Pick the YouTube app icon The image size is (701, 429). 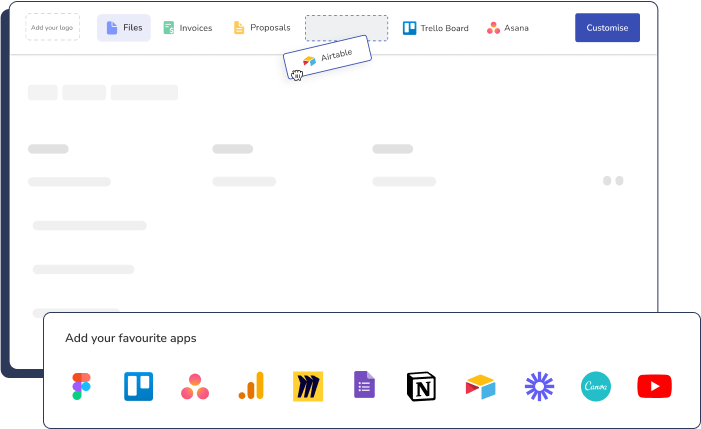655,386
